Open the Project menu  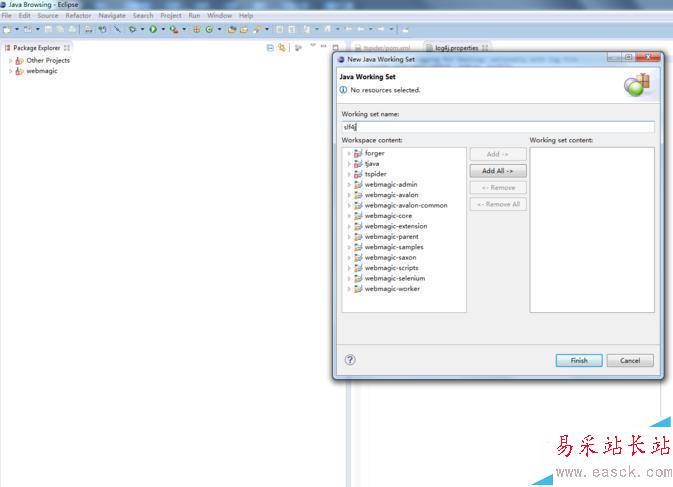click(171, 15)
